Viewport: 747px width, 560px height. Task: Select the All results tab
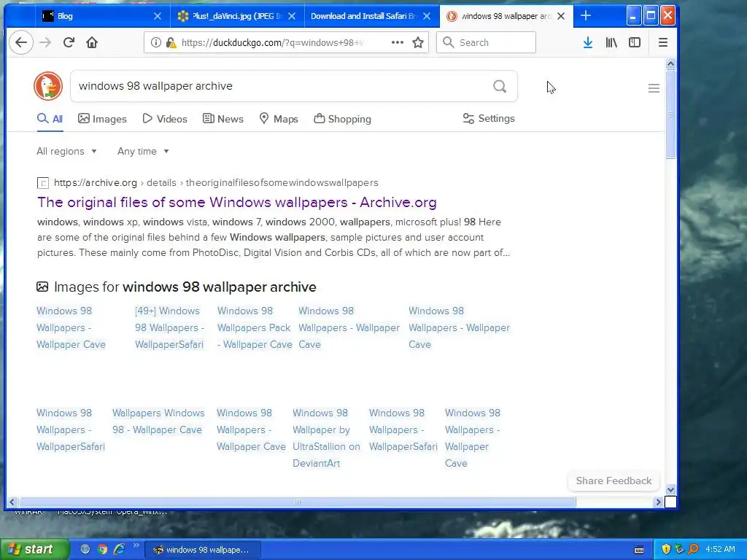(x=50, y=119)
